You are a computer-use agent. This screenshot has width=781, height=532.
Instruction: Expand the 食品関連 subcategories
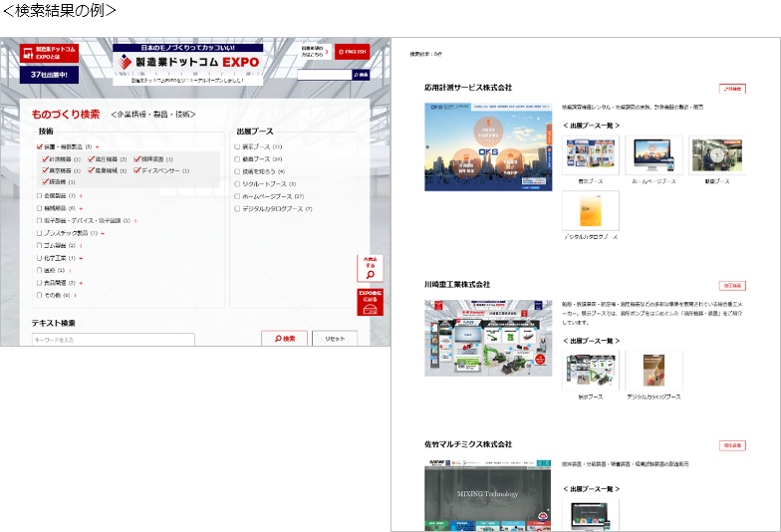[x=81, y=283]
